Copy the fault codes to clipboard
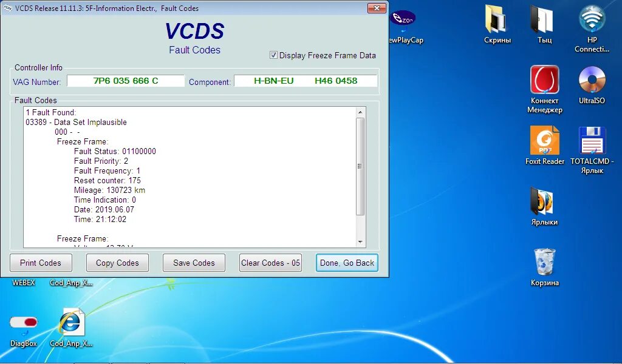 point(117,263)
